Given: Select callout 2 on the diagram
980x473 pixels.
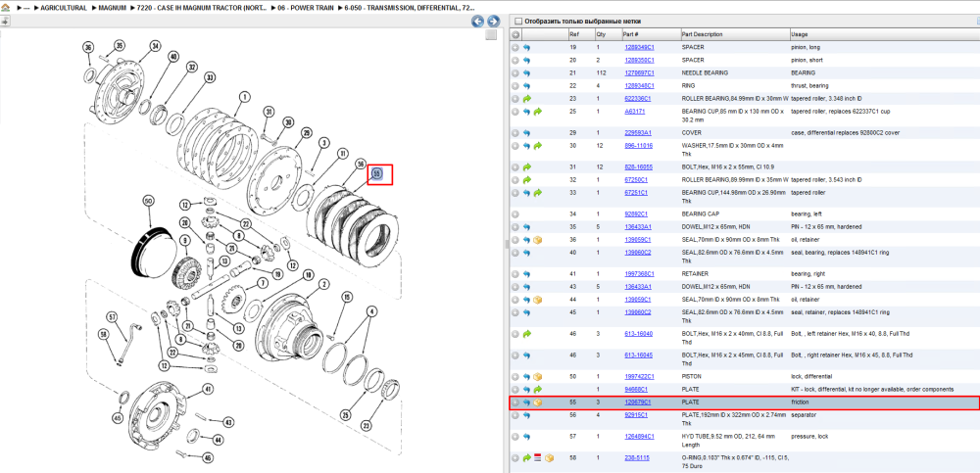Looking at the screenshot, I should [323, 284].
